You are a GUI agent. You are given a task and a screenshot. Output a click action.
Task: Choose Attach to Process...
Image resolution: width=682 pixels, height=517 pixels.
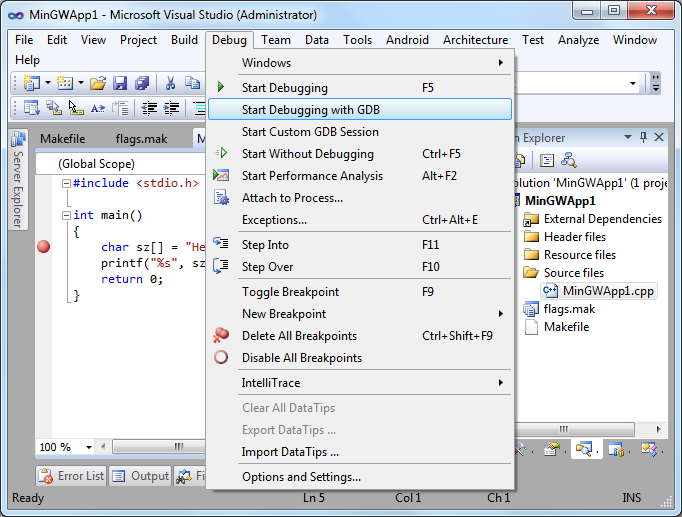[x=360, y=198]
